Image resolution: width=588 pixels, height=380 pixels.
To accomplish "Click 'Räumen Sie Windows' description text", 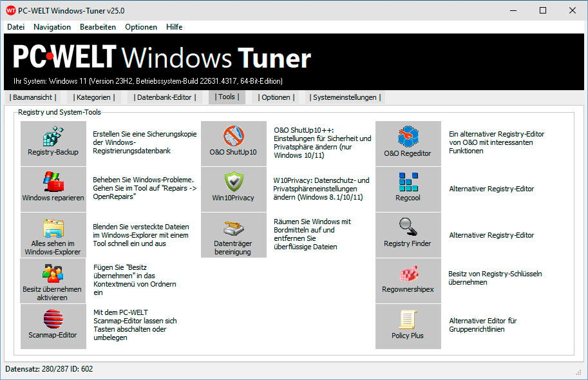I will [312, 234].
